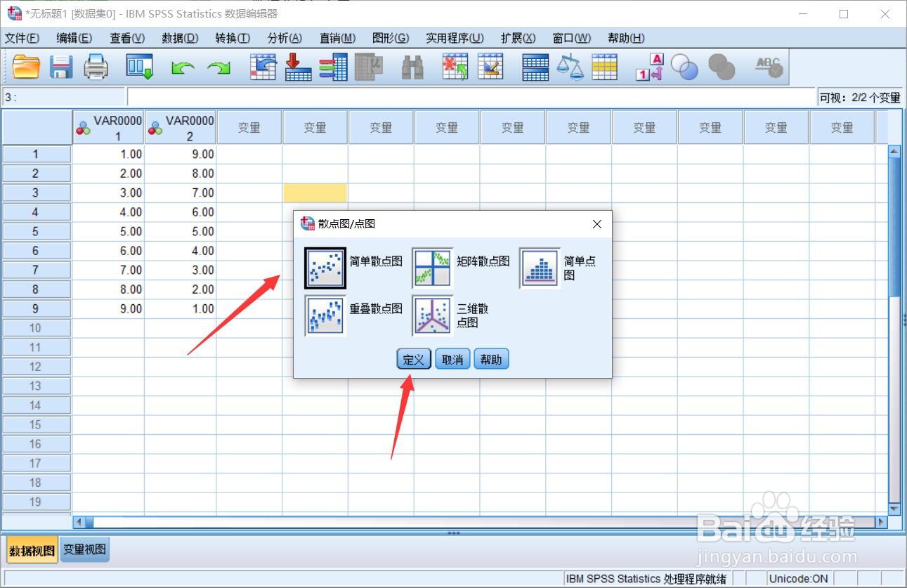Click the first empty 变量 column header
The image size is (907, 588).
(x=249, y=127)
